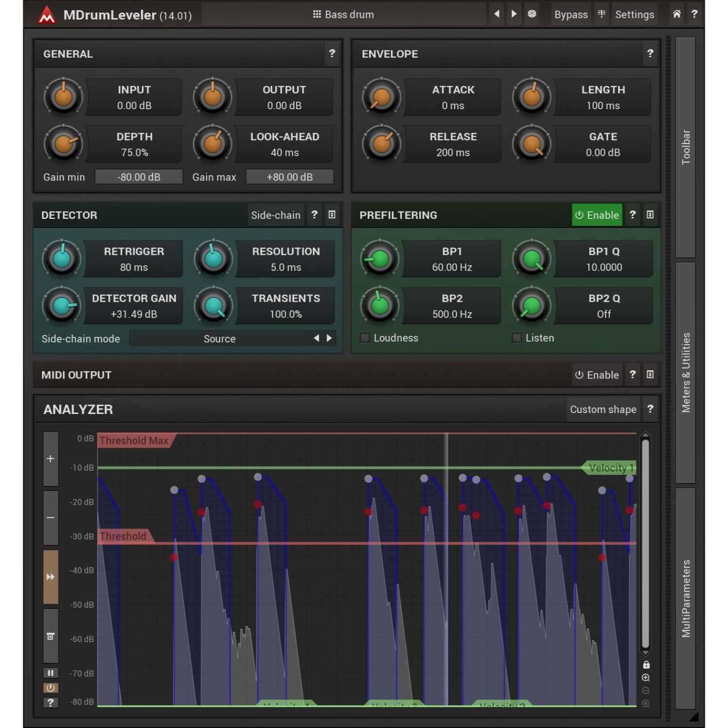
Task: Click the Gain min value field
Action: point(139,177)
